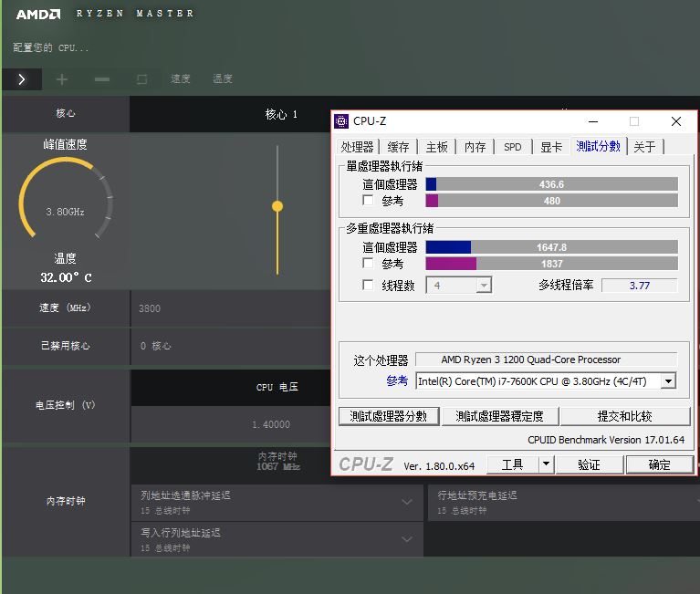This screenshot has height=594, width=700.
Task: Toggle multi-thread 參考 checkbox
Action: click(x=368, y=263)
